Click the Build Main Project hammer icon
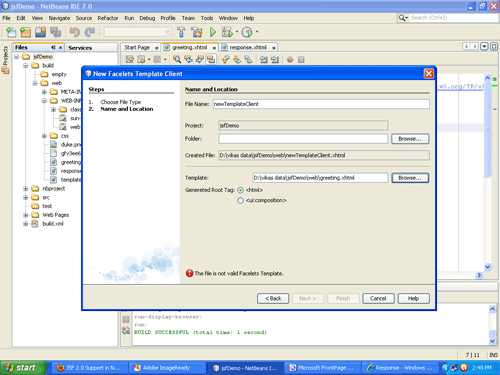This screenshot has width=500, height=375. click(x=181, y=32)
